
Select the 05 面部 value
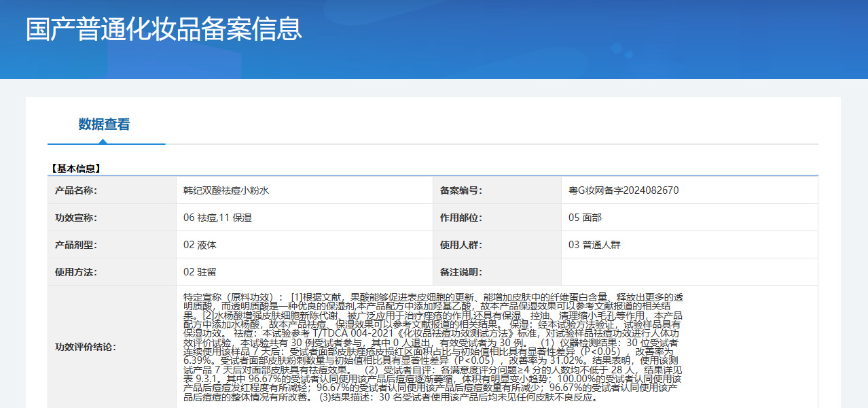pyautogui.click(x=585, y=218)
